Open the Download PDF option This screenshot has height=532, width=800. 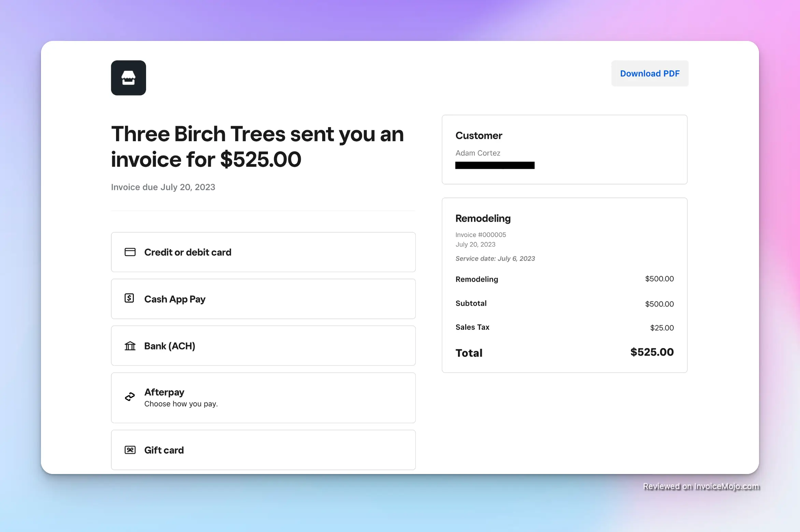649,73
